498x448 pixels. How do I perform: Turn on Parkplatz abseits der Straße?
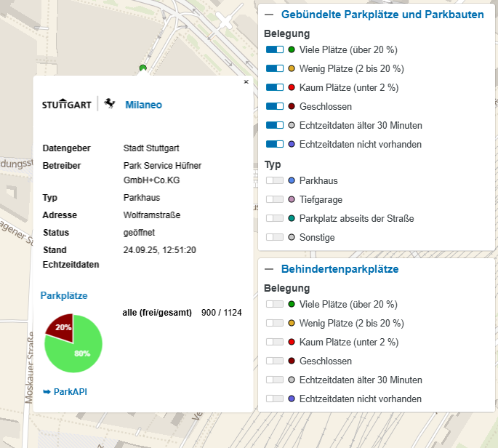275,218
